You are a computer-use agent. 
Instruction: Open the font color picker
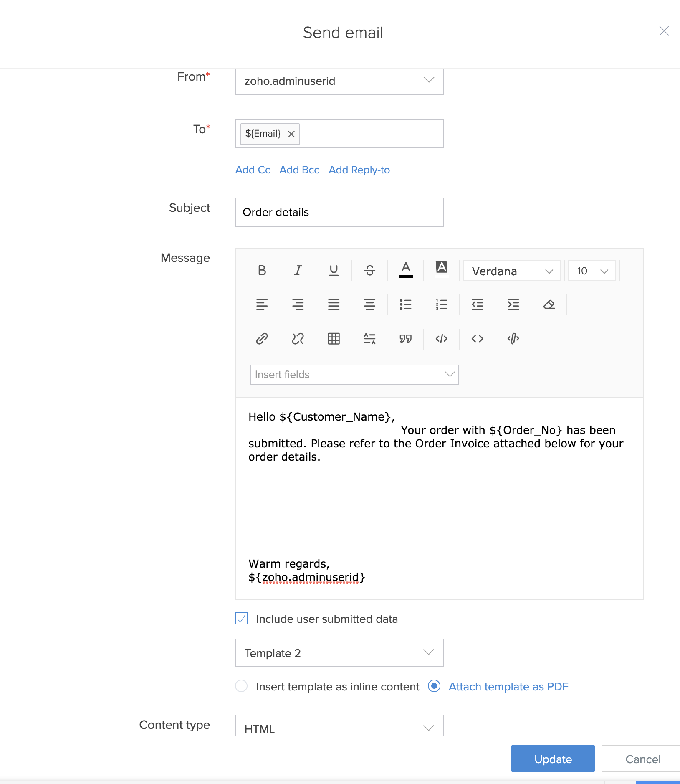[405, 270]
